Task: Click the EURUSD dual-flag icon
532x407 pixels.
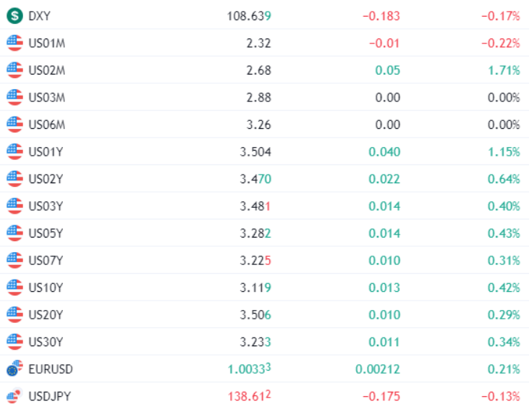Action: 14,369
